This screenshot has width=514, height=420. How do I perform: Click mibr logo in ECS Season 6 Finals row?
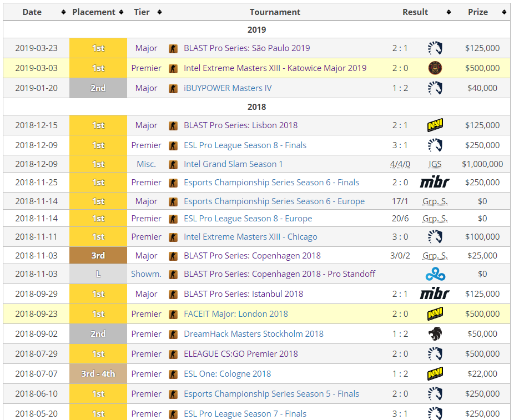[435, 183]
